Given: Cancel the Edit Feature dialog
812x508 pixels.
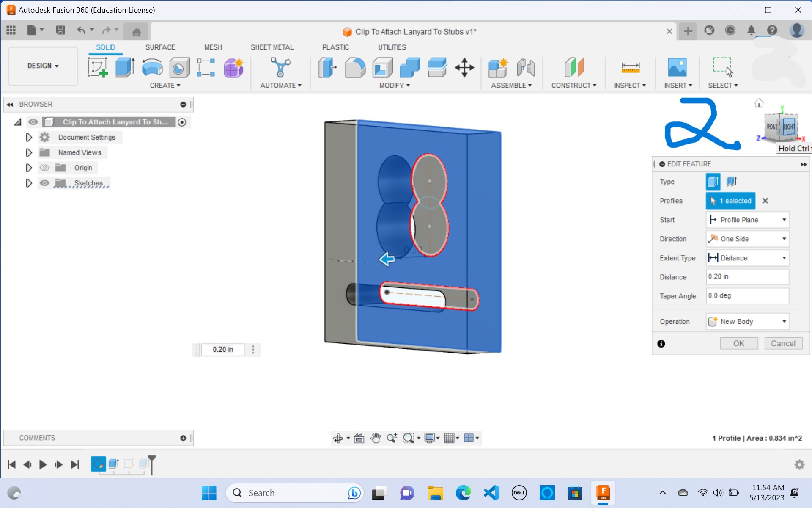Looking at the screenshot, I should tap(783, 343).
